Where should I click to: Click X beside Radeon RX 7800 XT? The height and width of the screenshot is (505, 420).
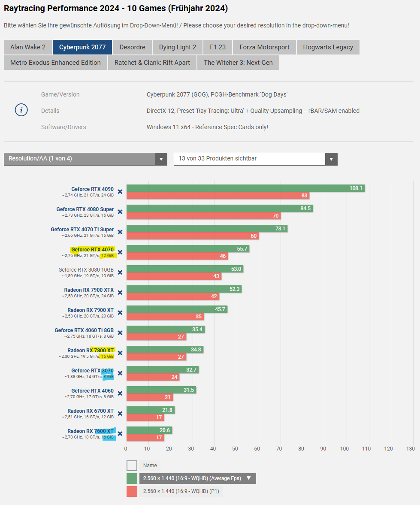click(120, 353)
